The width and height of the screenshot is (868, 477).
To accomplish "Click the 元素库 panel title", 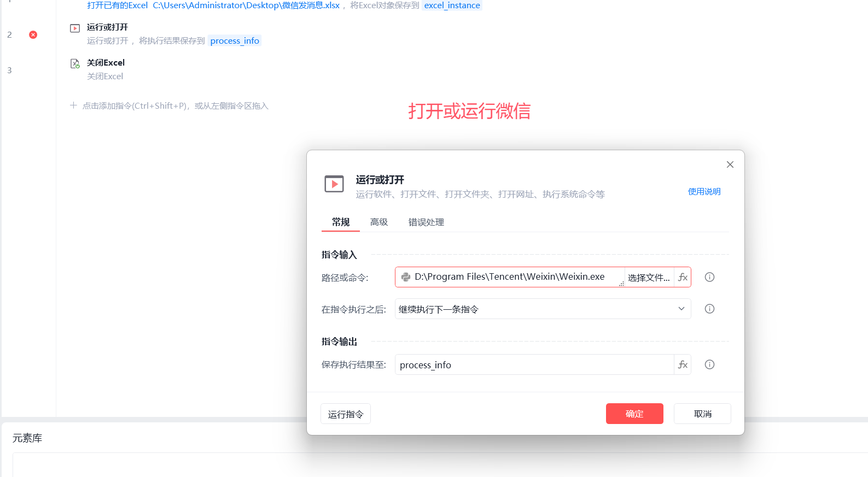I will 27,438.
